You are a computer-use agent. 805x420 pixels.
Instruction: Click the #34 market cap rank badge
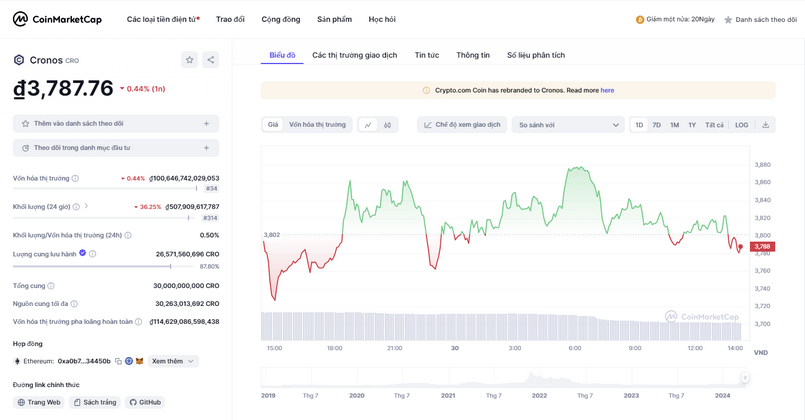point(212,189)
